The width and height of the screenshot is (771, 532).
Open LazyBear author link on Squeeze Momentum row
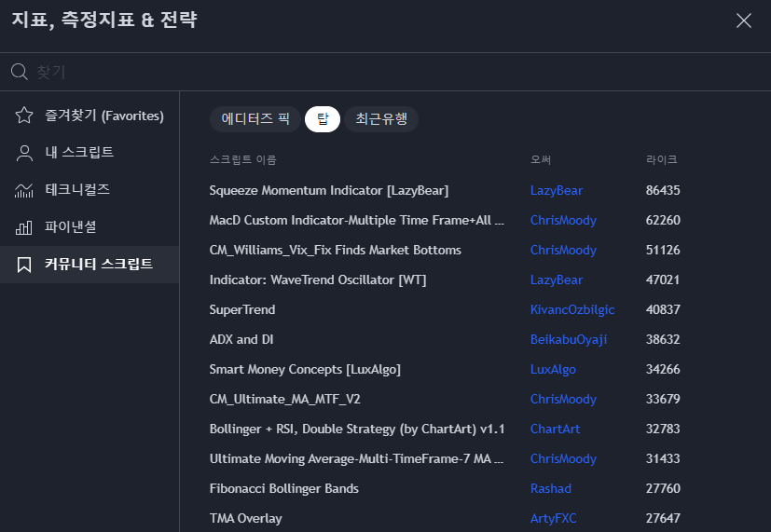[557, 191]
